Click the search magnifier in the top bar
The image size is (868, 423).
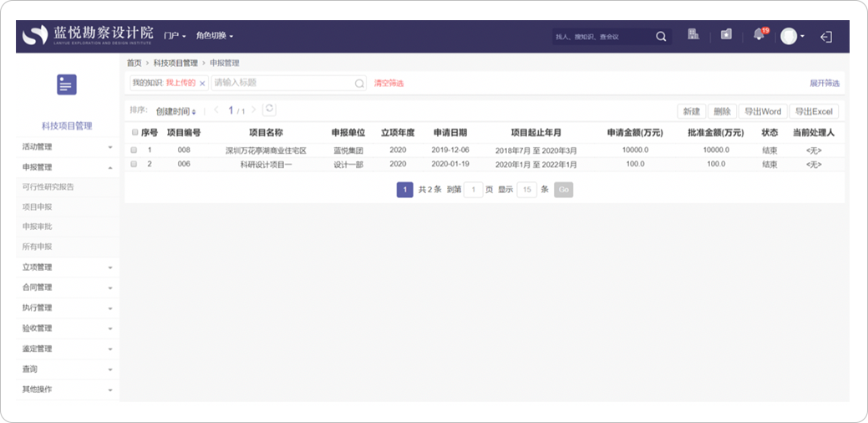(x=661, y=37)
